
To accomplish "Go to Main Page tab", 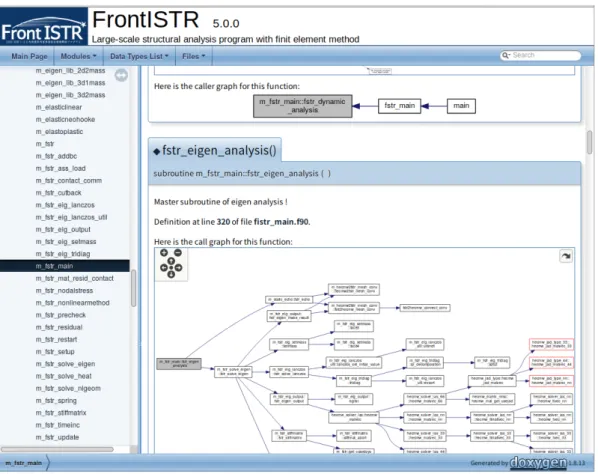I will (x=29, y=56).
